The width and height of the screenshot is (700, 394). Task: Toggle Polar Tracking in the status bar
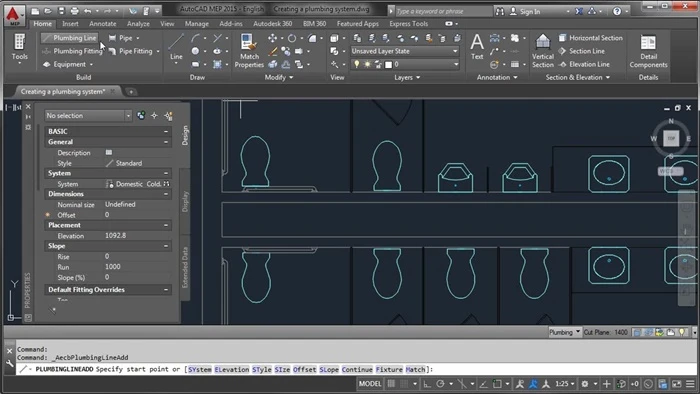click(x=440, y=384)
